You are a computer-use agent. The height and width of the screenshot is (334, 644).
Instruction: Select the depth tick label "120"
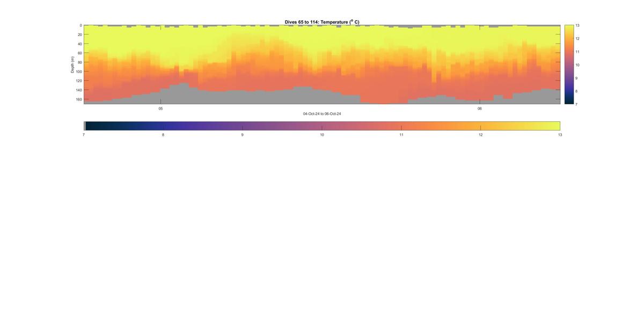(79, 81)
